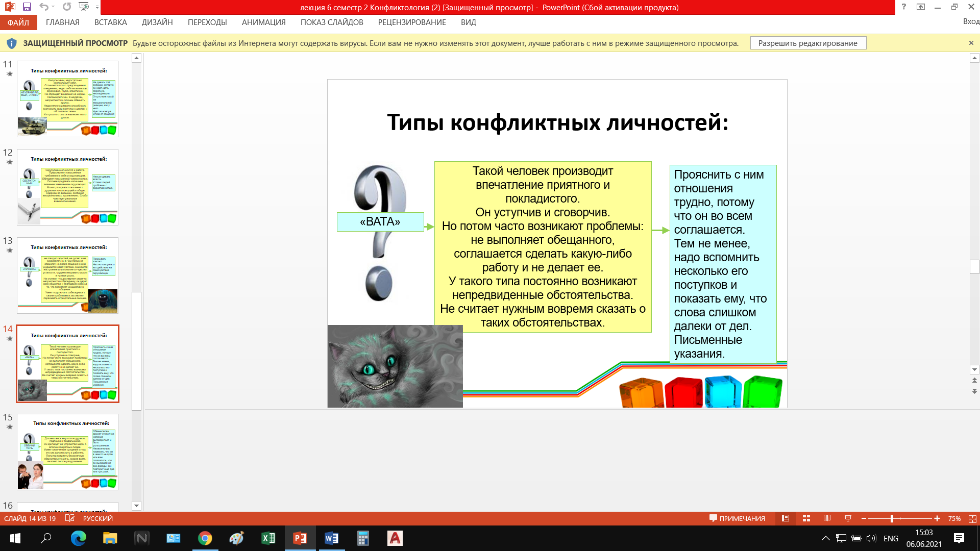The image size is (980, 551).
Task: Open Microsoft Edge from taskbar
Action: point(78,538)
